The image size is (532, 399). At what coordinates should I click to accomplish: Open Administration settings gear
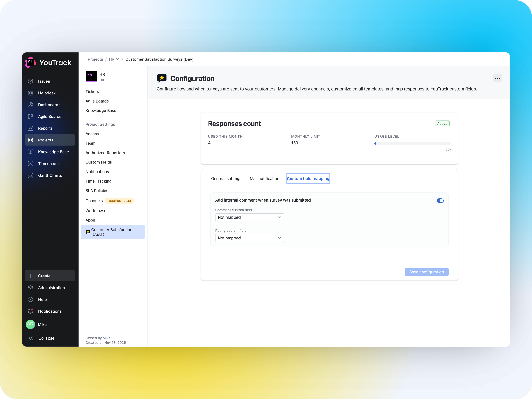pos(30,288)
